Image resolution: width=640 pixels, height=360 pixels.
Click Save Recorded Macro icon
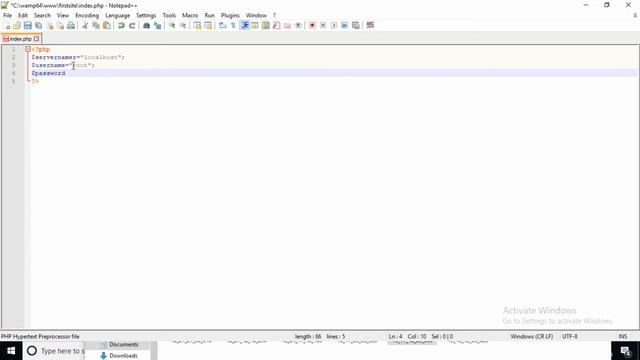(356, 25)
